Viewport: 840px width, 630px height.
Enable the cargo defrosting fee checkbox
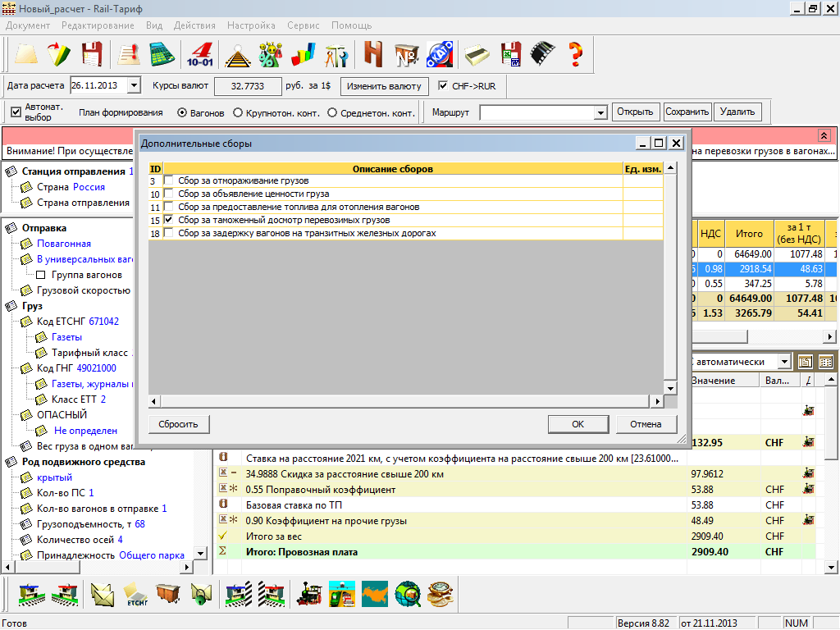pyautogui.click(x=169, y=180)
